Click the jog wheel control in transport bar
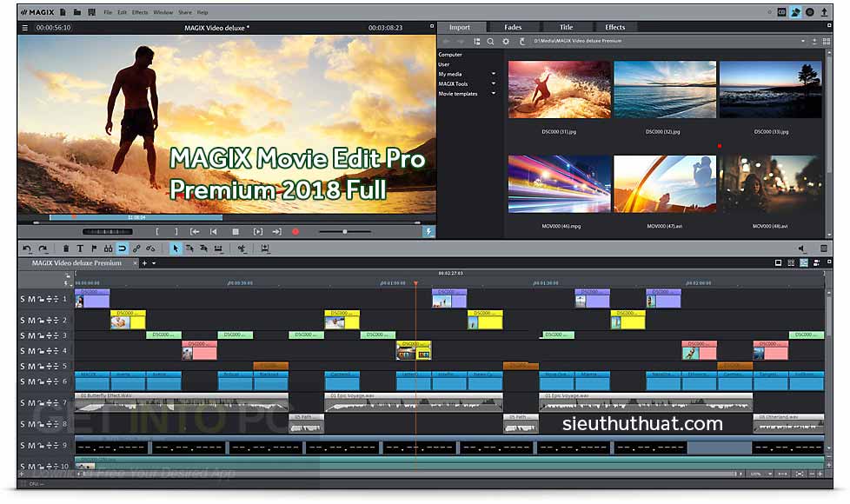 pos(107,232)
